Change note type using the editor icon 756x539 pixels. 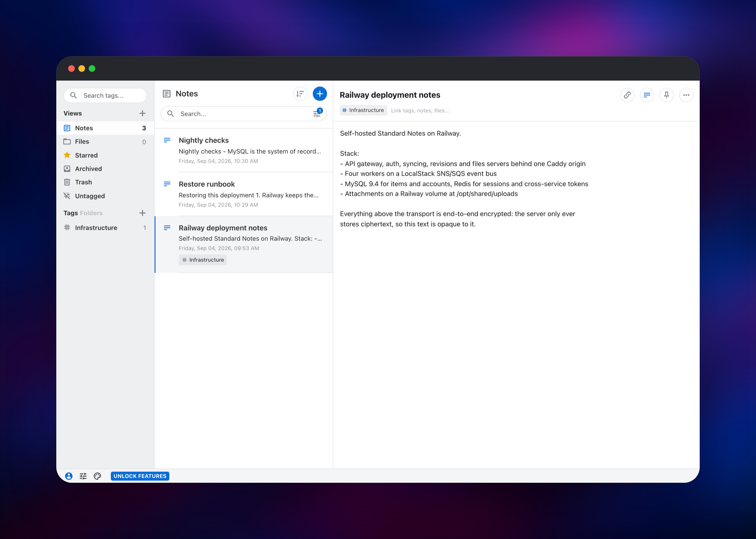pos(647,95)
